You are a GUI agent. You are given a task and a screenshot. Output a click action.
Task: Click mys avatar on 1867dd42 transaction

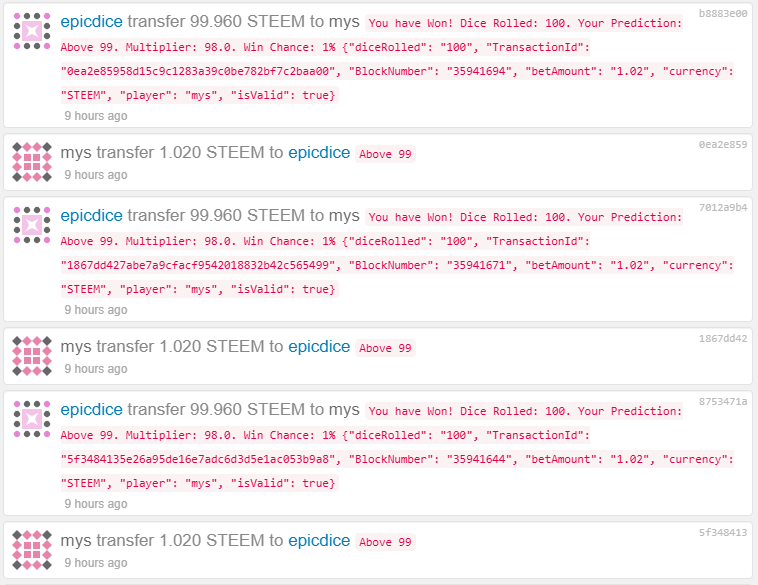click(x=32, y=356)
